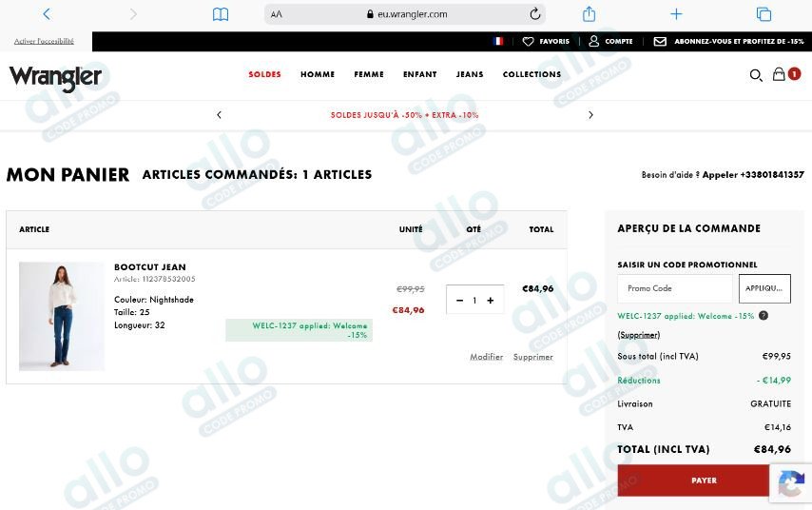Click the €84,96 order total
This screenshot has height=510, width=812.
[x=772, y=449]
